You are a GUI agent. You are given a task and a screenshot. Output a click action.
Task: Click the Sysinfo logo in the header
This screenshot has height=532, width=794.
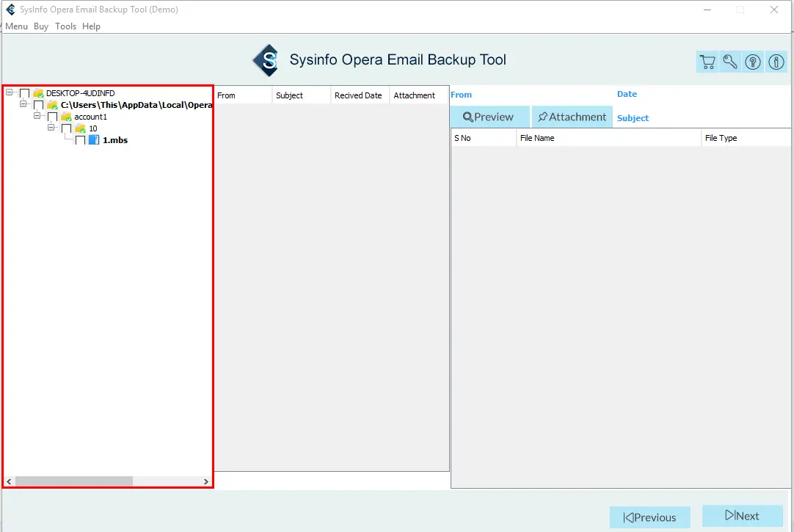[x=266, y=60]
